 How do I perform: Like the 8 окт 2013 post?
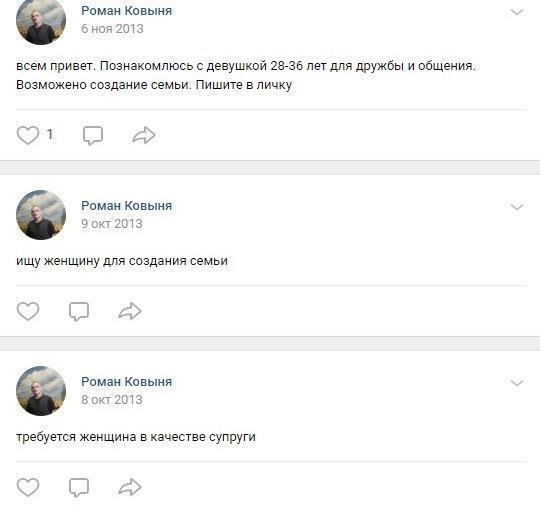tap(28, 487)
